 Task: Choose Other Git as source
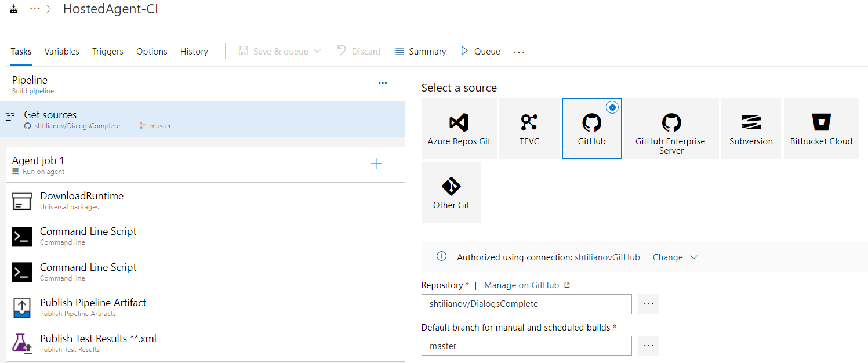click(x=451, y=193)
